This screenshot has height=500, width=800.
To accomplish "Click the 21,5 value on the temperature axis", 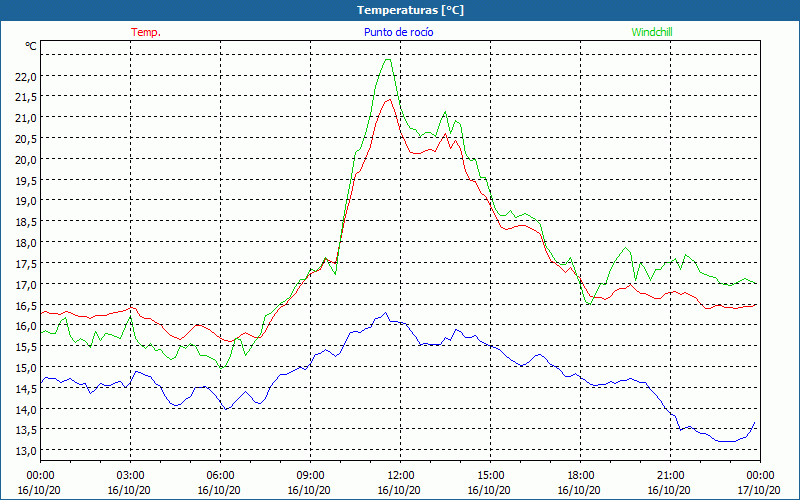I will pos(26,97).
